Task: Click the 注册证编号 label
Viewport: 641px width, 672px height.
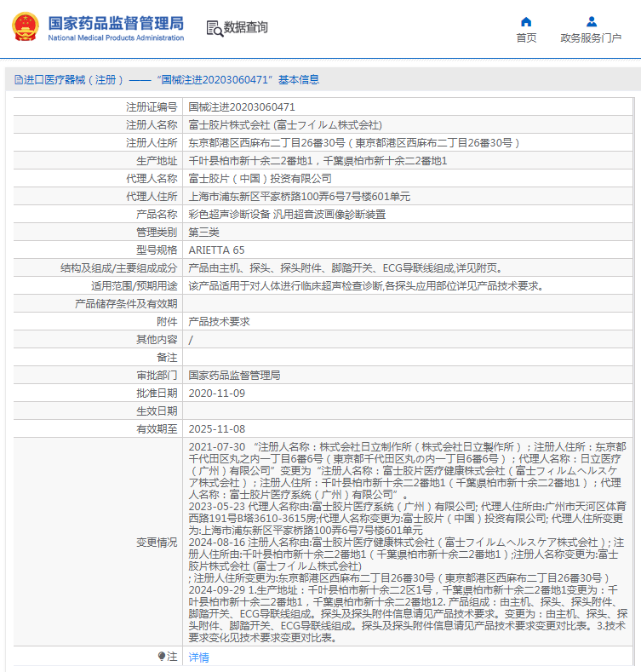Action: [152, 107]
